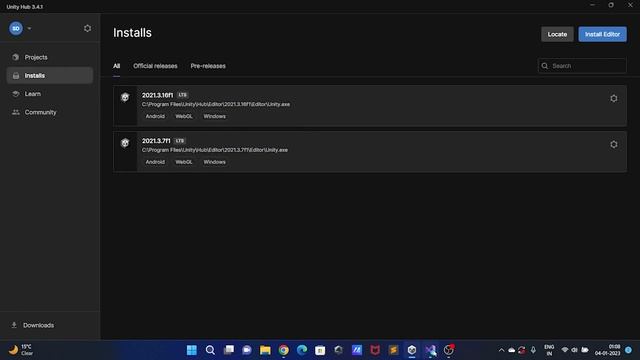This screenshot has height=360, width=640.
Task: Open File Explorer from taskbar
Action: (x=265, y=350)
